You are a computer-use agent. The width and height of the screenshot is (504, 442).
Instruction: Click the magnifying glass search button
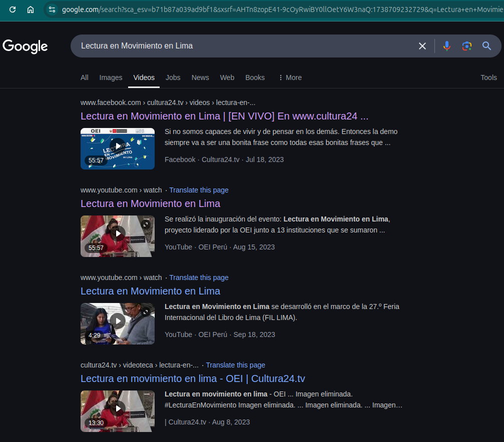(487, 46)
